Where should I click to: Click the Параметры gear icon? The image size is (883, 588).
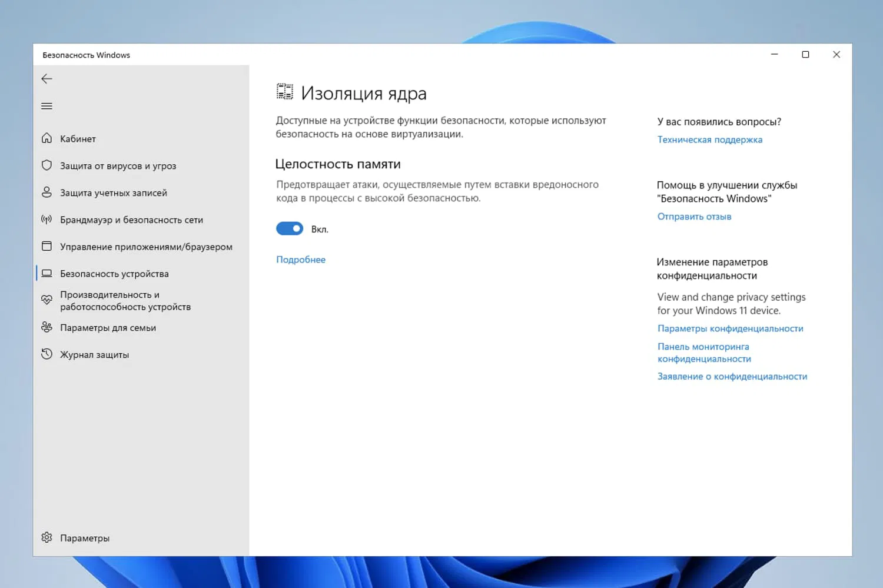47,537
